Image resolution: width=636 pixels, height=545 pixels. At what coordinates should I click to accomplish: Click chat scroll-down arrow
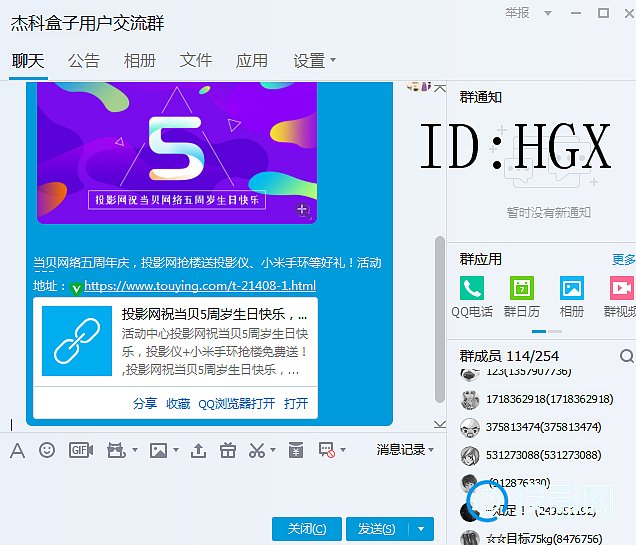pos(440,425)
